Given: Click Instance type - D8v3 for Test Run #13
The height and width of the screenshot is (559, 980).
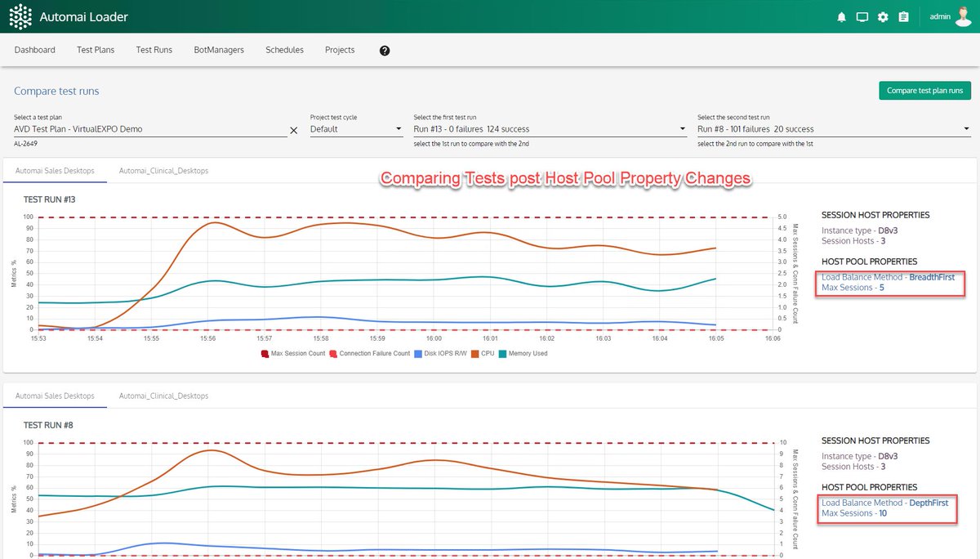Looking at the screenshot, I should (x=860, y=230).
